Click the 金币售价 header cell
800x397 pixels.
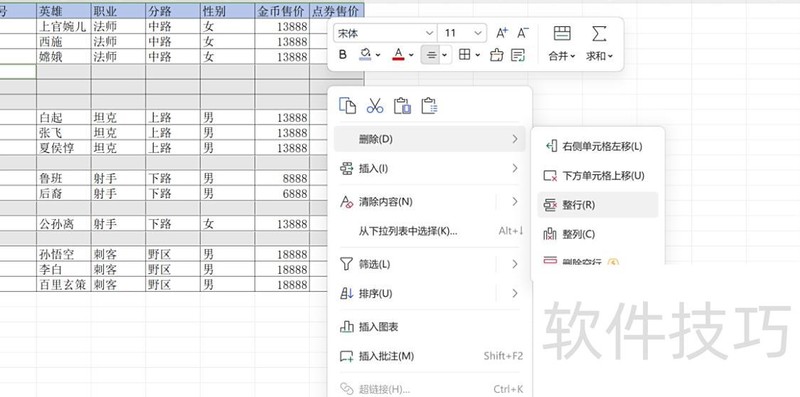click(x=282, y=11)
